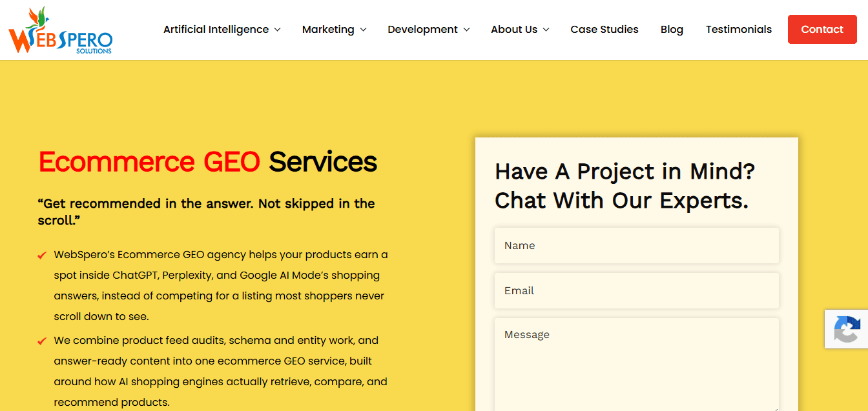Click the red Contact button
Screen dimensions: 868x411
[x=822, y=30]
